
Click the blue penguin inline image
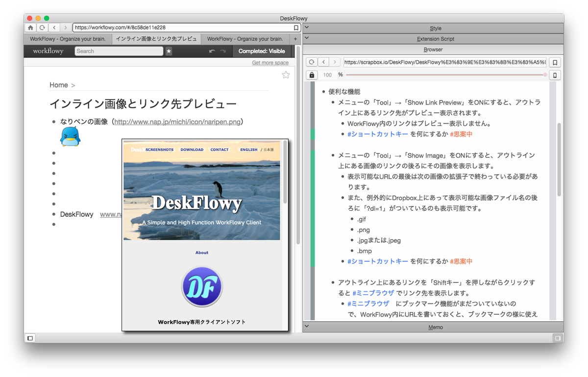70,136
